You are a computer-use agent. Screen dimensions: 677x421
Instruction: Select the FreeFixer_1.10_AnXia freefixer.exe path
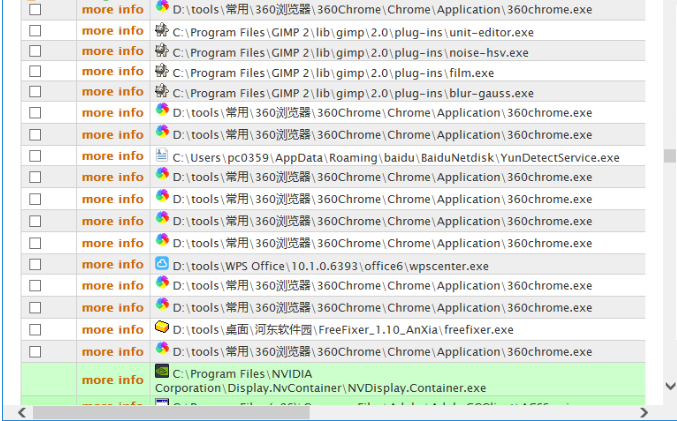pos(343,330)
